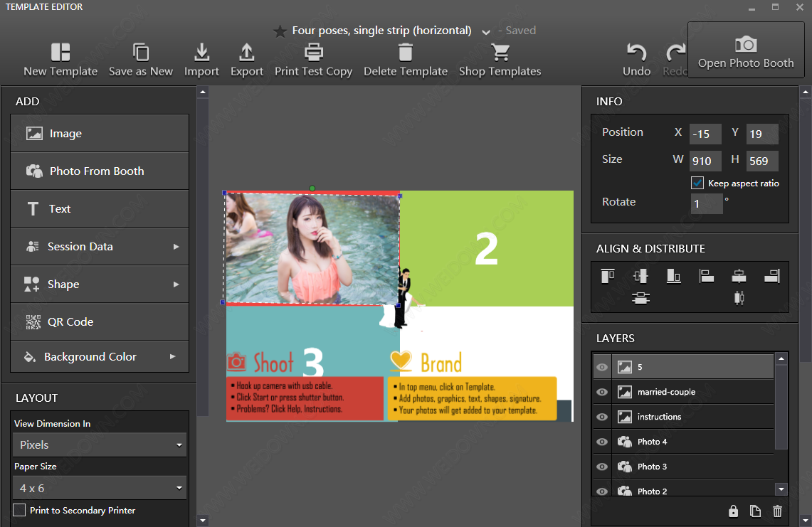The width and height of the screenshot is (812, 527).
Task: Select layer 5 in the Layers list
Action: (693, 367)
